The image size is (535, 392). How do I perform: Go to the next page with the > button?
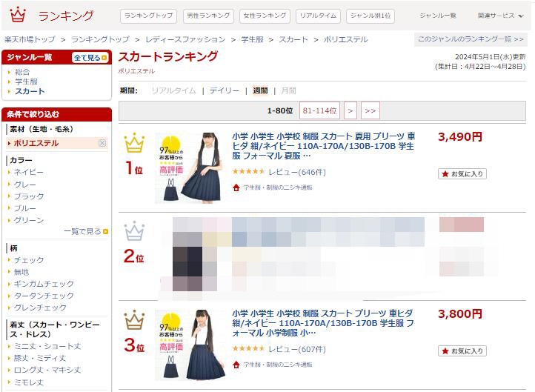(x=350, y=110)
